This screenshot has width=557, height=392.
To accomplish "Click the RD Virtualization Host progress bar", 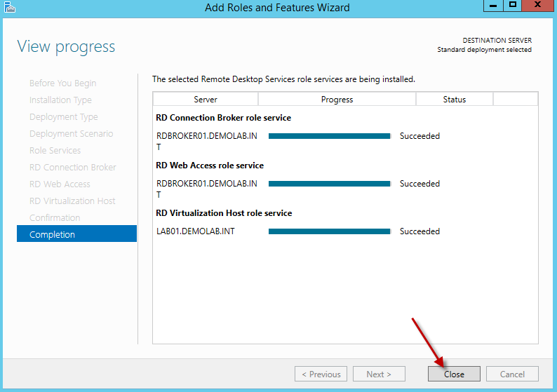I will pyautogui.click(x=329, y=231).
